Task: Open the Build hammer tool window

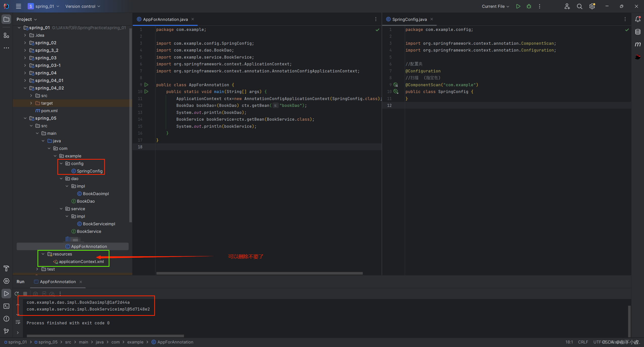Action: pos(6,268)
